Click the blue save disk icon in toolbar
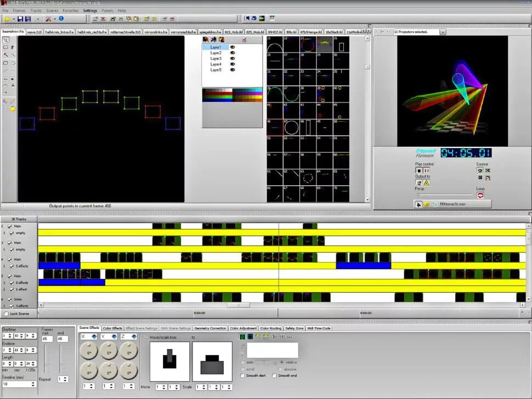Viewport: 532px width, 399px height. coord(20,19)
